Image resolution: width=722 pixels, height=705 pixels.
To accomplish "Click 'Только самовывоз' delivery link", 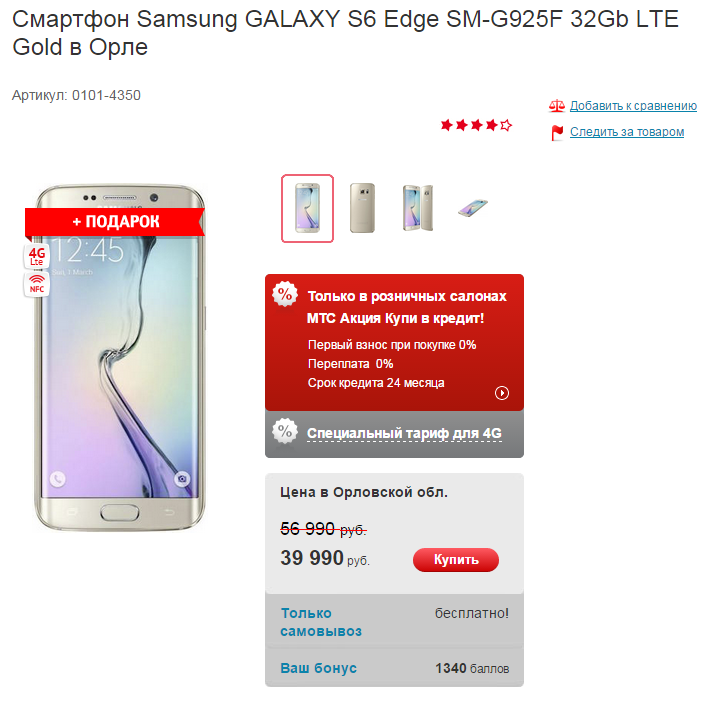I will click(x=321, y=622).
